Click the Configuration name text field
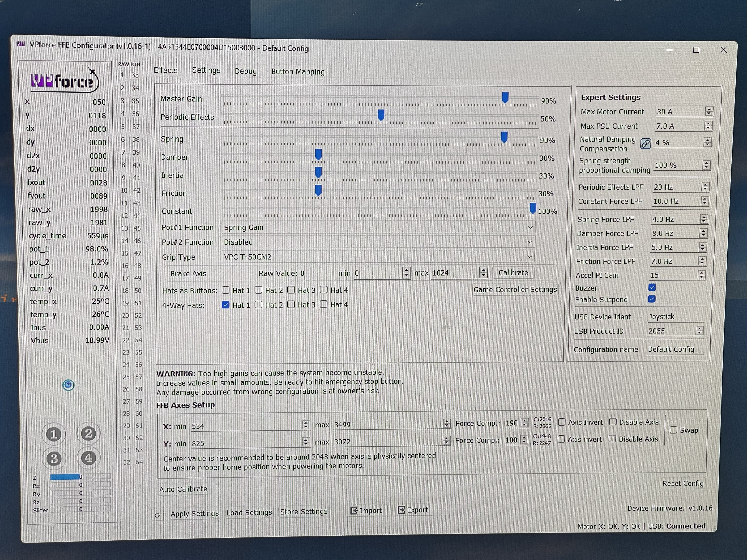 pyautogui.click(x=674, y=349)
